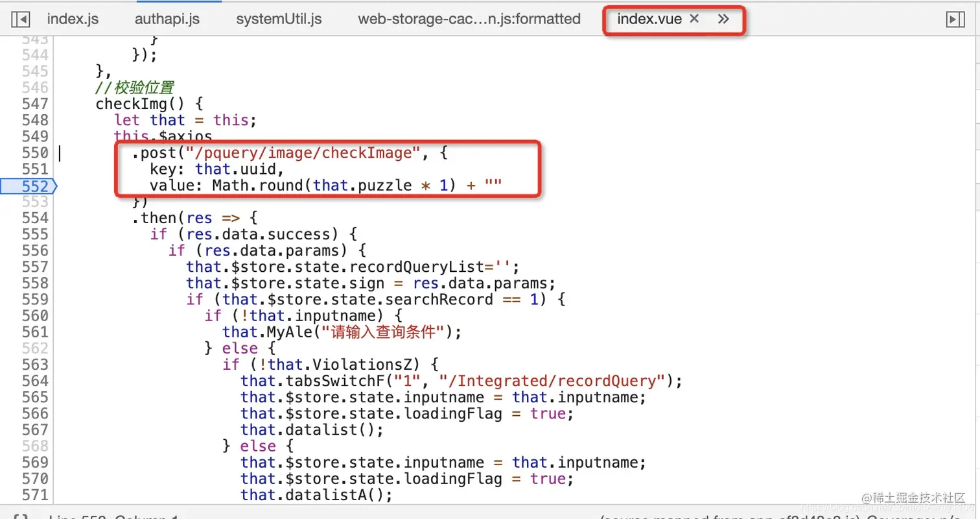This screenshot has width=980, height=519.
Task: Select the index.vue tab
Action: click(x=649, y=19)
